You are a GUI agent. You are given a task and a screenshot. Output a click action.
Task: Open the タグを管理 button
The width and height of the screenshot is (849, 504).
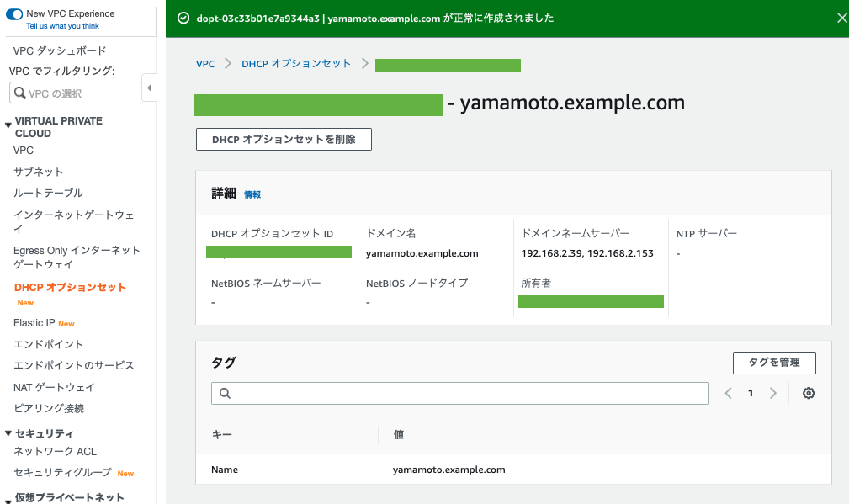(773, 363)
